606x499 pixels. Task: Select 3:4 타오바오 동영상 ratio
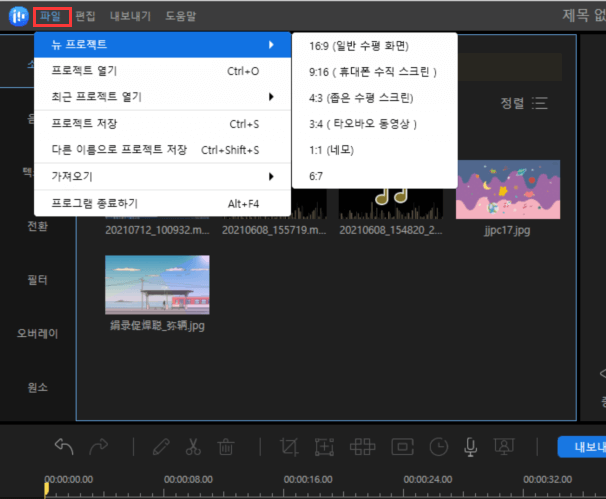374,124
